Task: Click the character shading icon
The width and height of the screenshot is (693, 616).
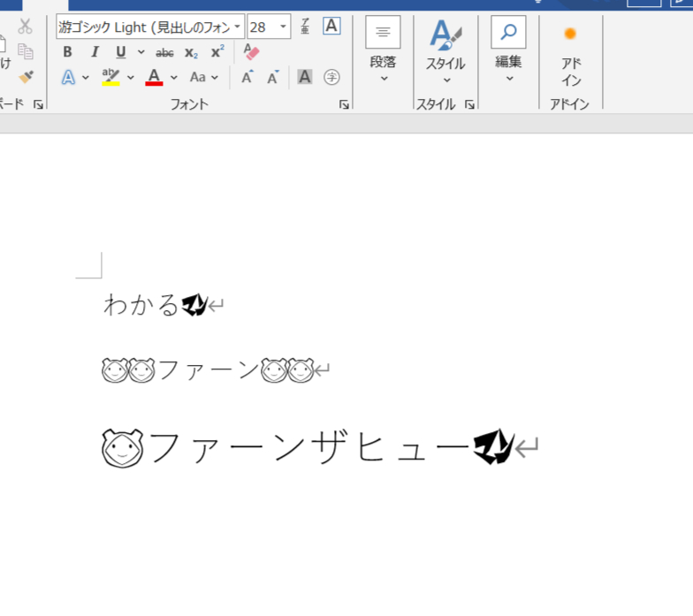Action: point(305,77)
